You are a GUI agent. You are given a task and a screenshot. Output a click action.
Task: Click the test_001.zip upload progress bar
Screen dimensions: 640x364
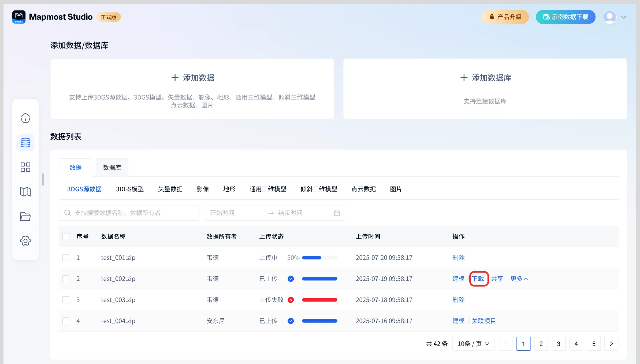(319, 258)
